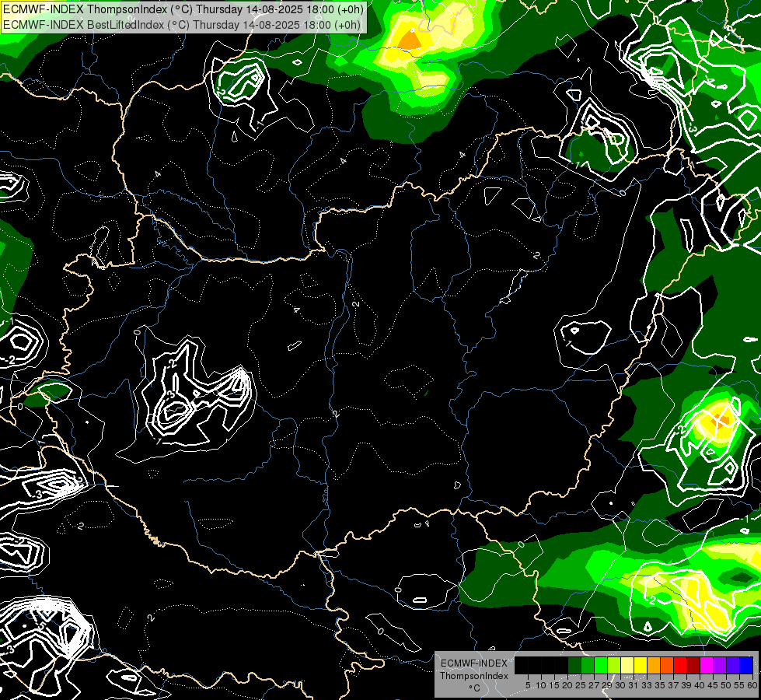Pick the yellow-green 29–30 legend swatch
The width and height of the screenshot is (761, 700).
tap(614, 665)
